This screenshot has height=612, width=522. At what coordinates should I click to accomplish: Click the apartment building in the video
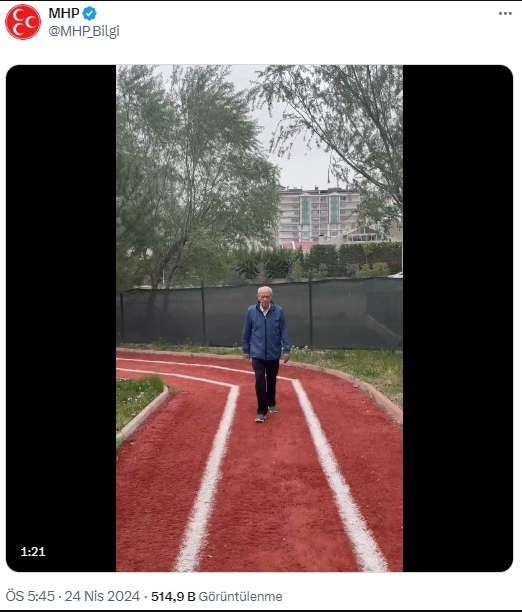pos(318,216)
